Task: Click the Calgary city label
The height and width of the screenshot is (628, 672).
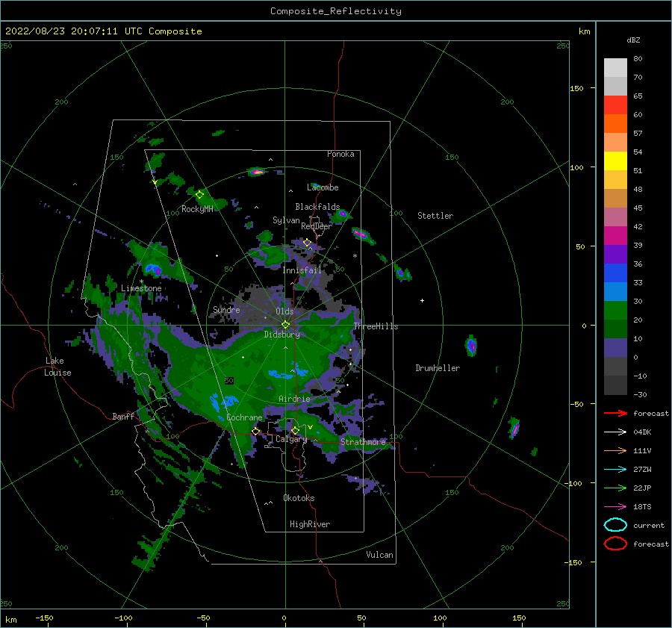Action: pos(291,439)
